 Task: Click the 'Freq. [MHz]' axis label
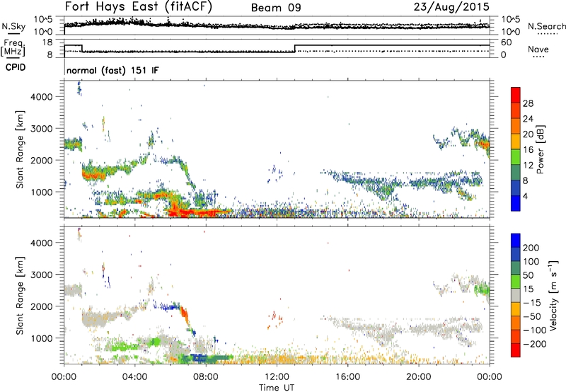click(x=13, y=47)
